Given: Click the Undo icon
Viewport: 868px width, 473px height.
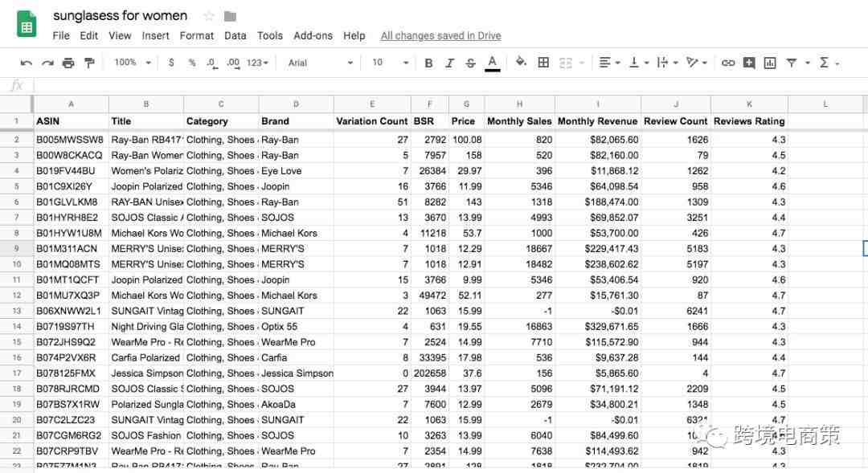Looking at the screenshot, I should [26, 63].
